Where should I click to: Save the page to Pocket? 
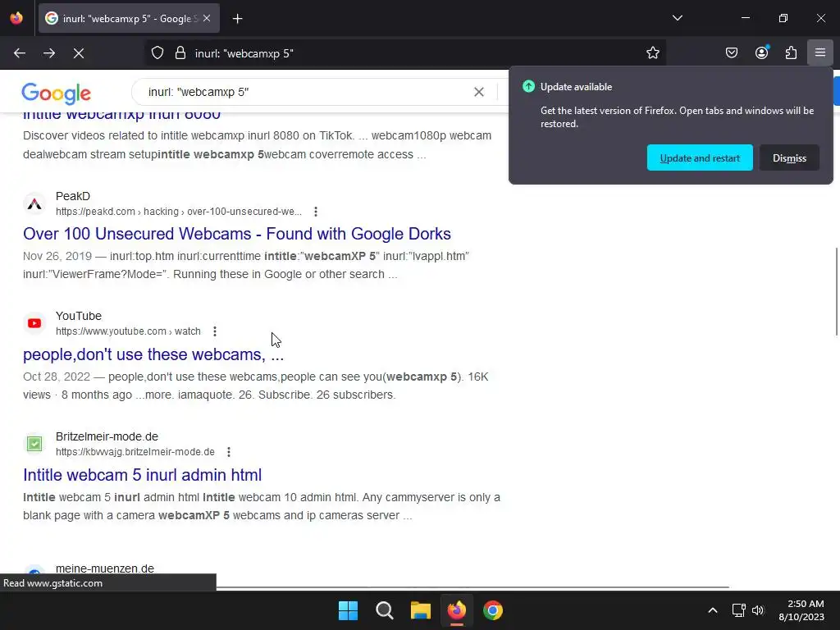[x=732, y=53]
